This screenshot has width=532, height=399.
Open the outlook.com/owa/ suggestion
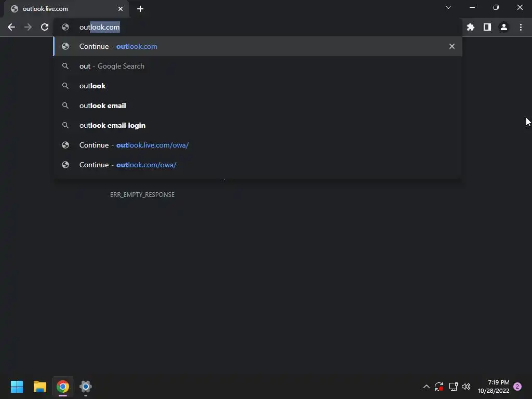tap(258, 165)
